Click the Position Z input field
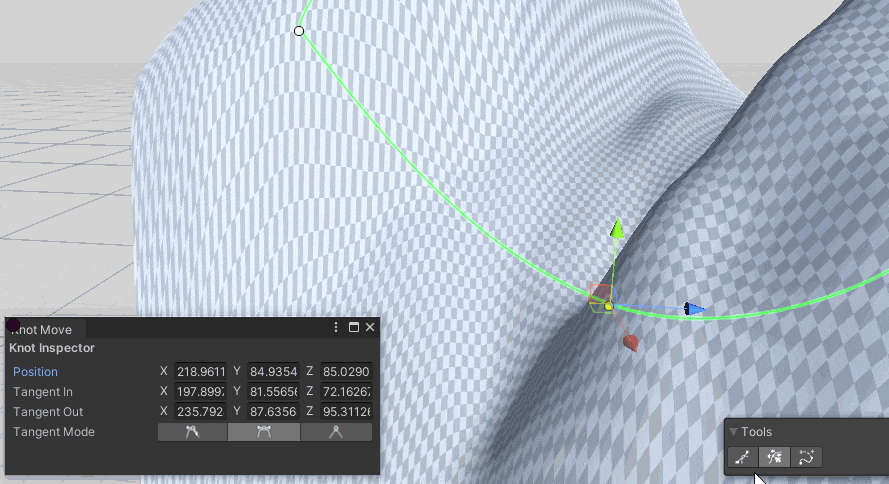 346,372
